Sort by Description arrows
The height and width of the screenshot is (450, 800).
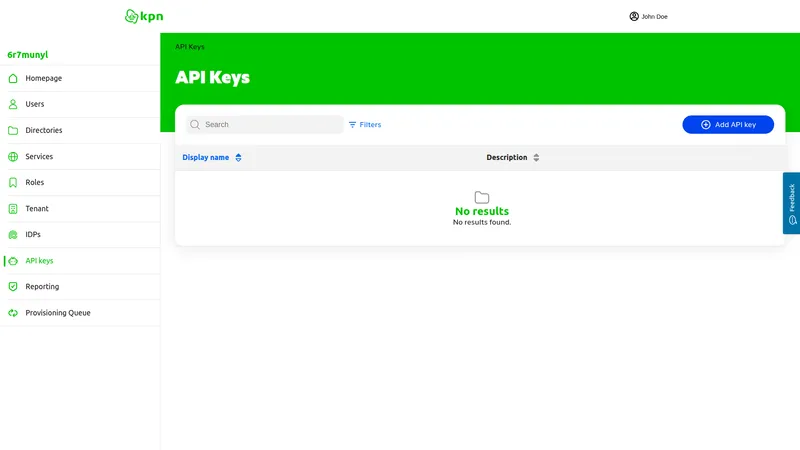[536, 158]
